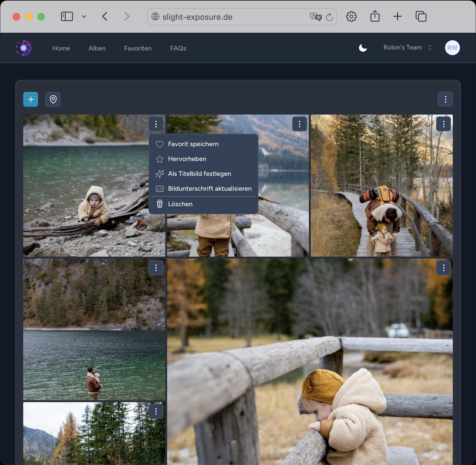
Task: Open options menu on the lake photo bottom left
Action: coord(156,268)
